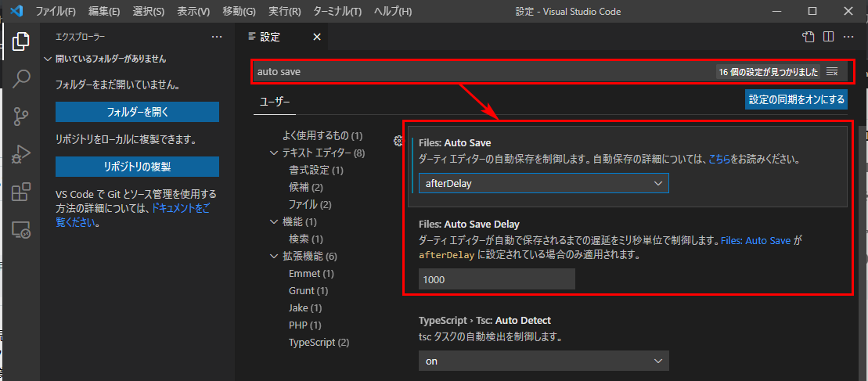Open the ヘルプ(H) menu
This screenshot has width=868, height=381.
[x=392, y=11]
